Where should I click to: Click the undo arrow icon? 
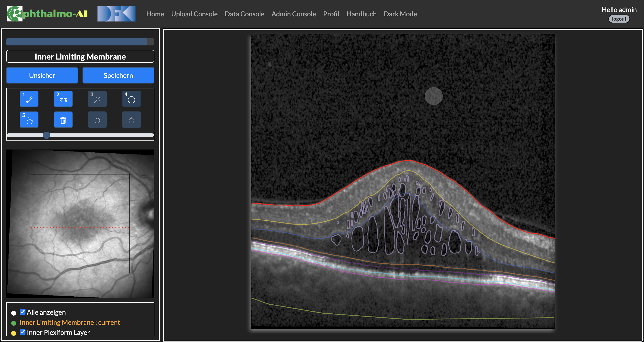click(97, 120)
